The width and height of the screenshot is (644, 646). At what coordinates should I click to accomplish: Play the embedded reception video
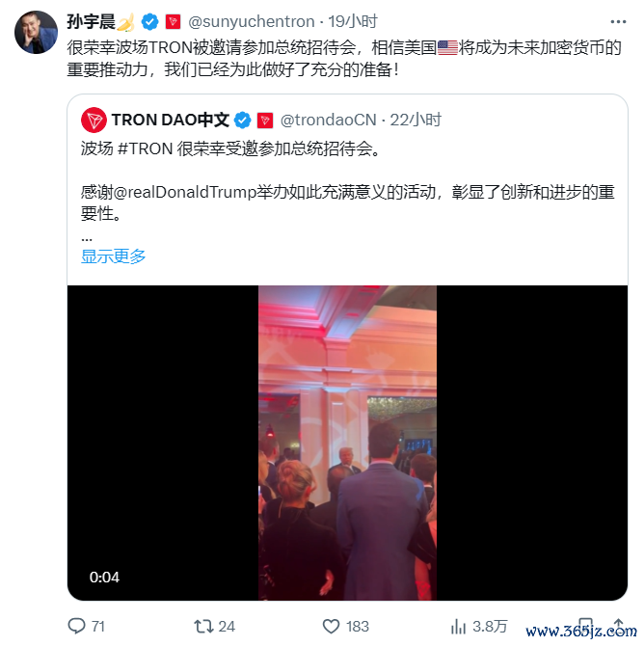[x=347, y=443]
